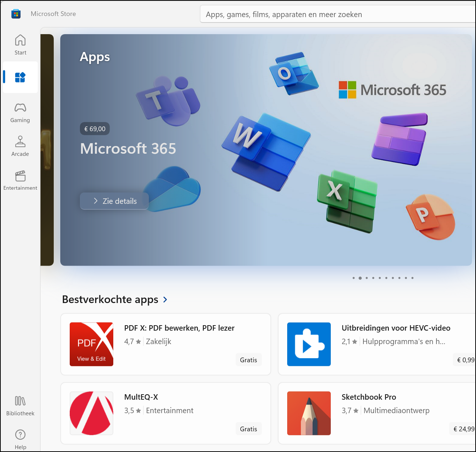This screenshot has width=476, height=452.
Task: Click the Microsoft Store logo icon
Action: tap(16, 14)
